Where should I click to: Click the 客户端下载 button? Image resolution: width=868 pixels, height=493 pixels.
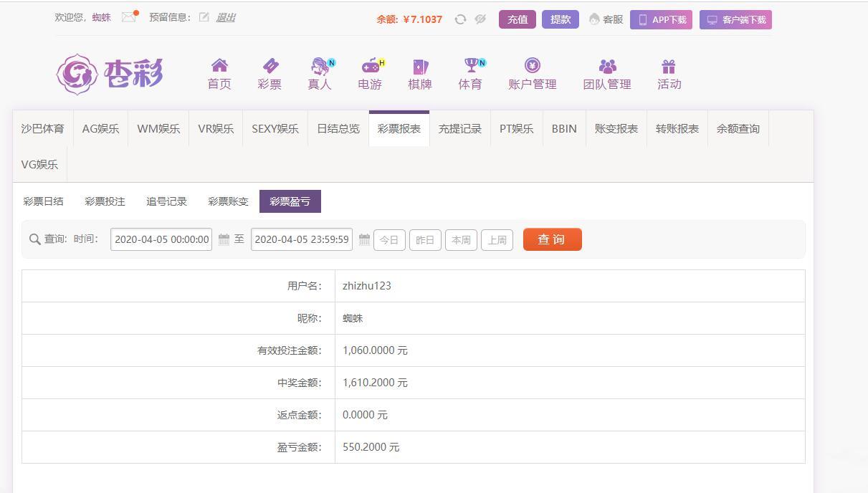735,20
